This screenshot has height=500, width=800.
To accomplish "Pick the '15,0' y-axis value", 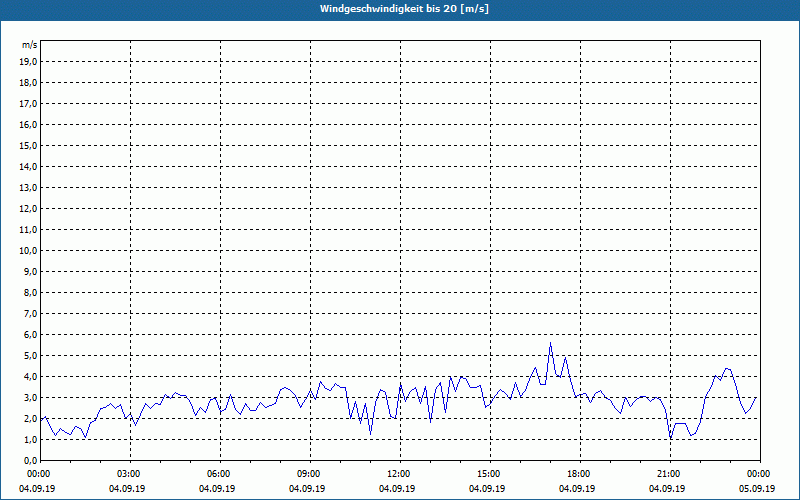I will click(29, 145).
